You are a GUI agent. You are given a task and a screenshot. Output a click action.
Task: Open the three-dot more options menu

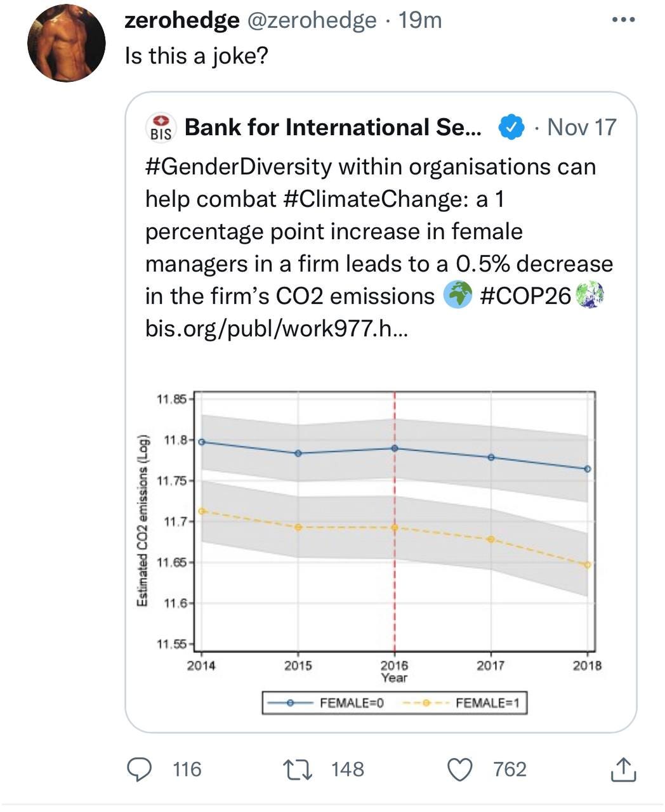622,20
